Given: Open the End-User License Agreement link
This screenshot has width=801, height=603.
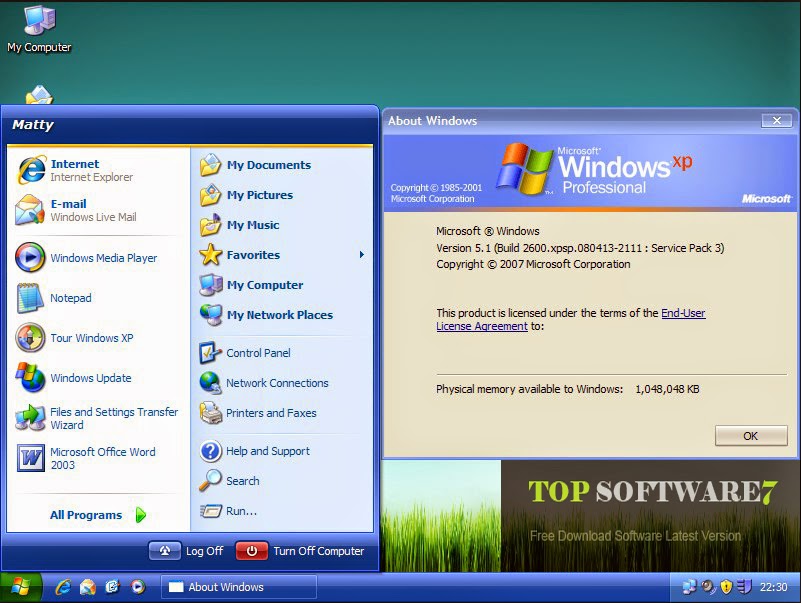Looking at the screenshot, I should click(x=684, y=313).
